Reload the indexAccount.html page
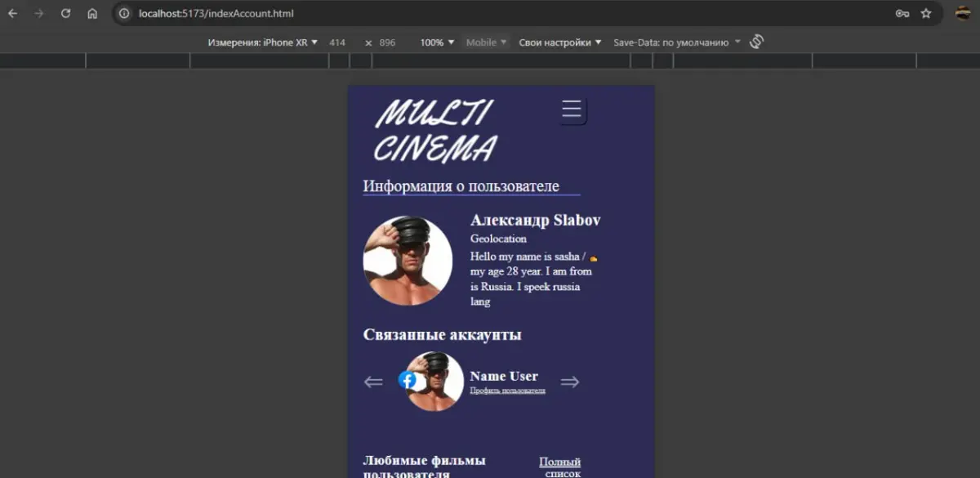 click(67, 14)
